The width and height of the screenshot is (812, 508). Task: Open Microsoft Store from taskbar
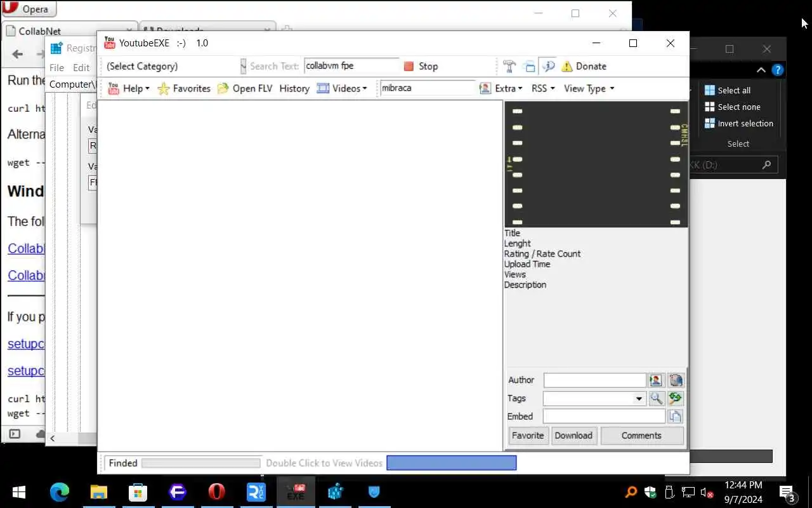point(138,492)
